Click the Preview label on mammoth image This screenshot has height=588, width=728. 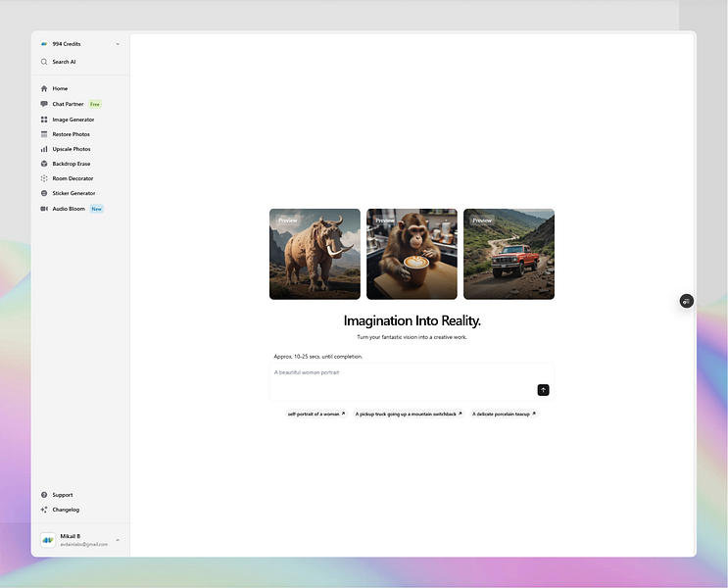click(288, 220)
